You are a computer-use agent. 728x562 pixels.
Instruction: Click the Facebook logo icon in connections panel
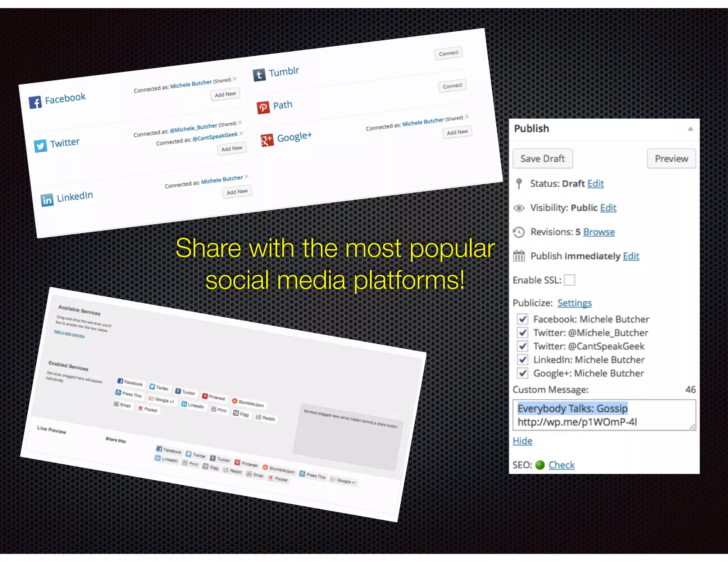point(35,102)
